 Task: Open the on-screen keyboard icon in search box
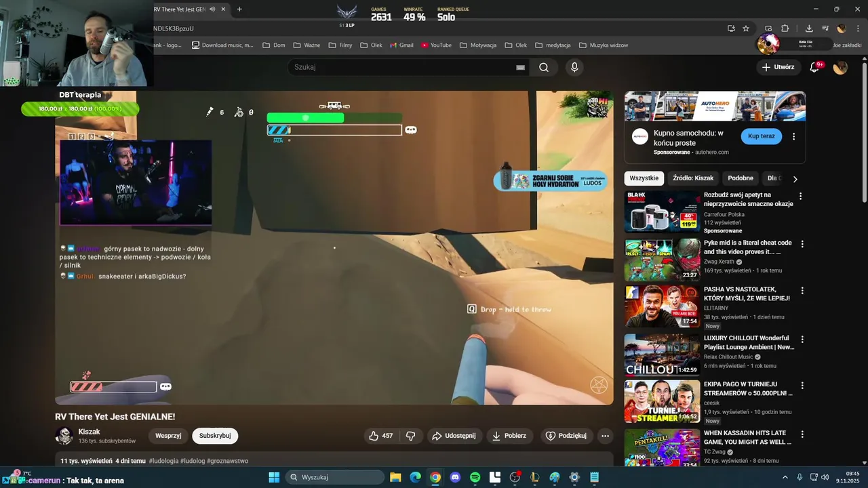coord(520,67)
